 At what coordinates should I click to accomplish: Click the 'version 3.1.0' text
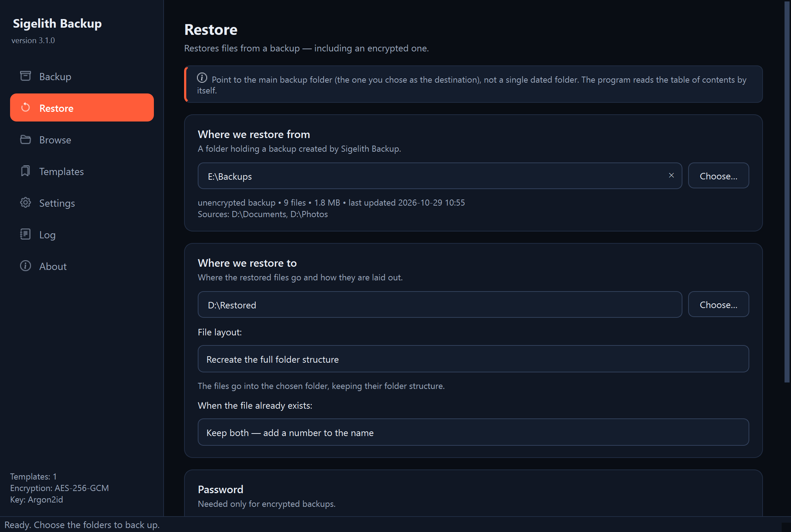click(33, 40)
